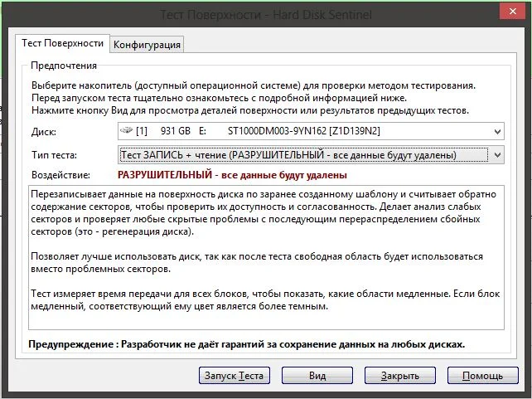
Task: Click the window title Тест Поверхности - Hard Disk Sentinel
Action: coord(266,15)
